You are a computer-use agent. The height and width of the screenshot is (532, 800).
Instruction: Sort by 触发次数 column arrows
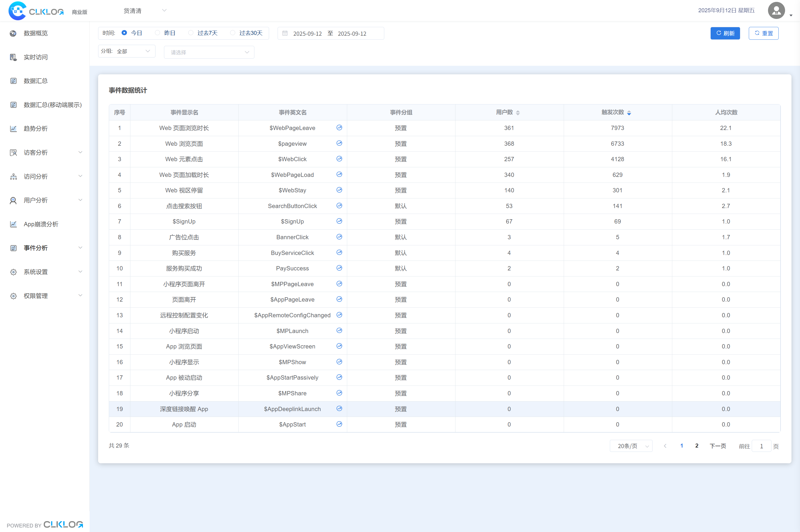629,113
